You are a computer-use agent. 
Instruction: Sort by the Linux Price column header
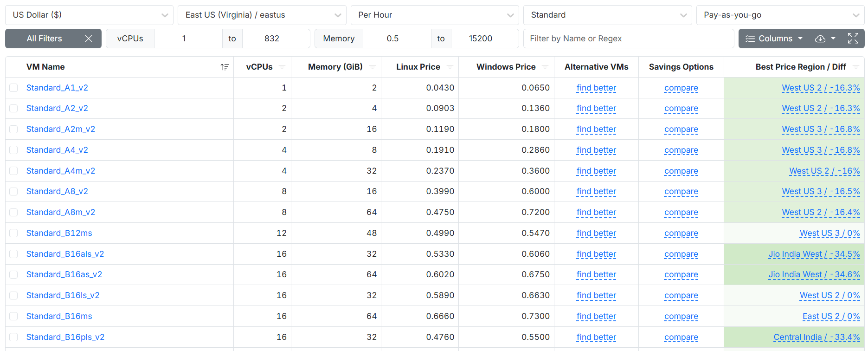click(418, 67)
